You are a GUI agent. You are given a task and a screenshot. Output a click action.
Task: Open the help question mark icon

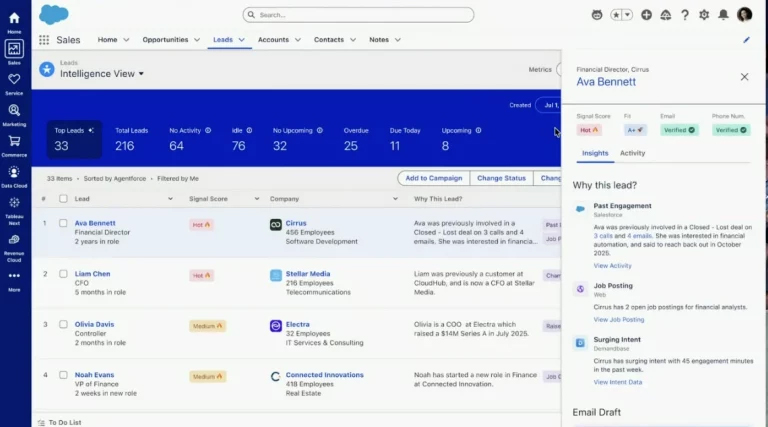(685, 15)
